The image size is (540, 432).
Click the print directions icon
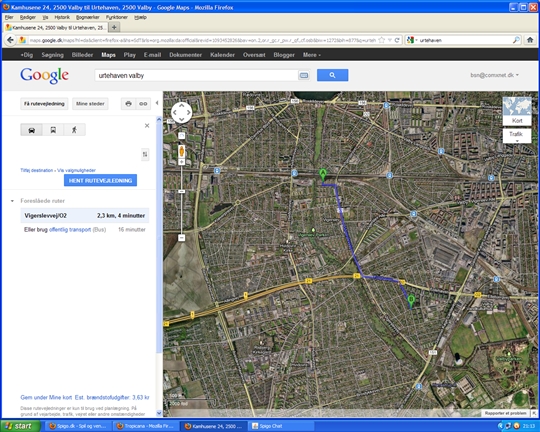[x=128, y=104]
